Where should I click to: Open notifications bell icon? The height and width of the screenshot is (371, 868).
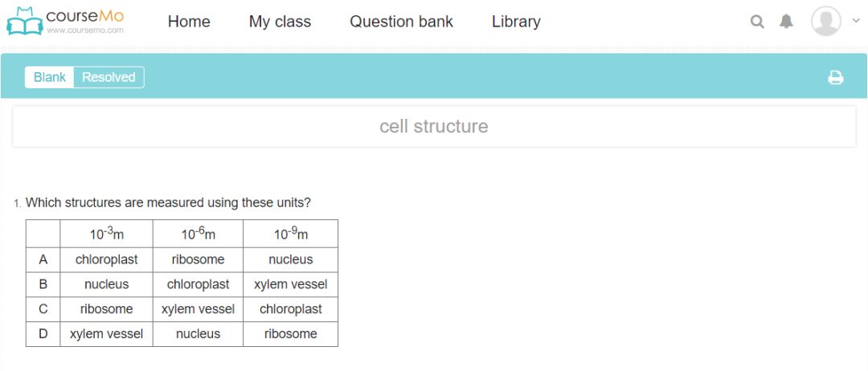coord(786,22)
